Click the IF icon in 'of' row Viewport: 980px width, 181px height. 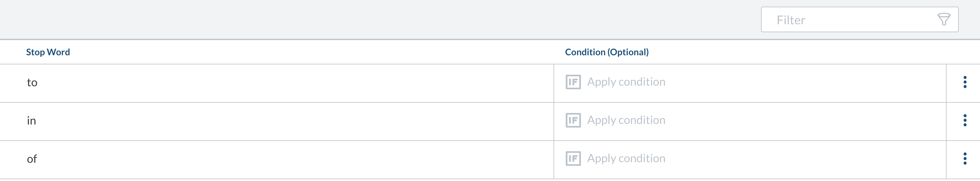point(573,158)
